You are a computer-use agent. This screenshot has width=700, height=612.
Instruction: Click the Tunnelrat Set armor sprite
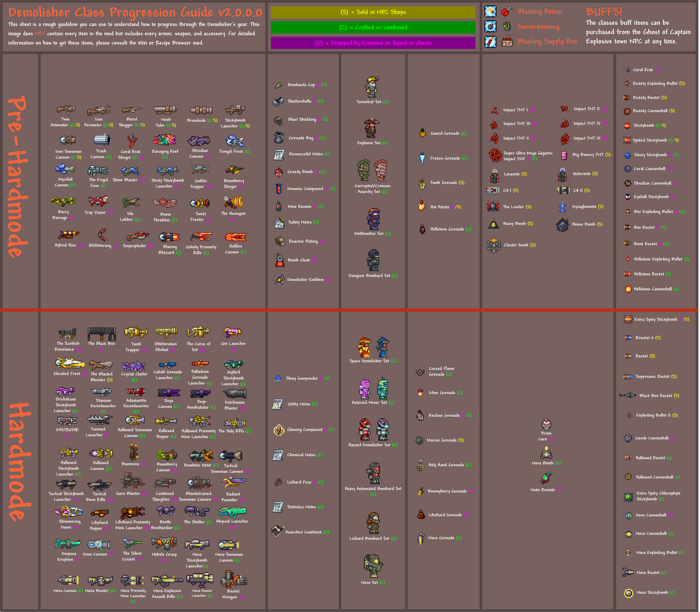[372, 87]
